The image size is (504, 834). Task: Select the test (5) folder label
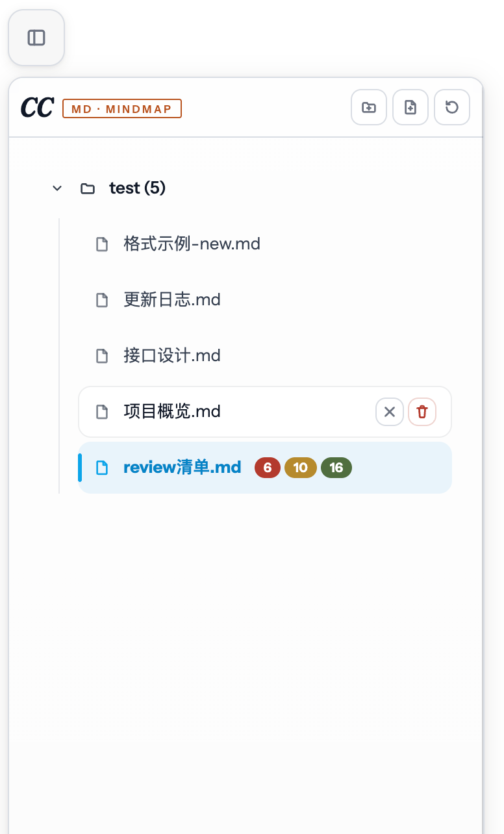point(138,188)
